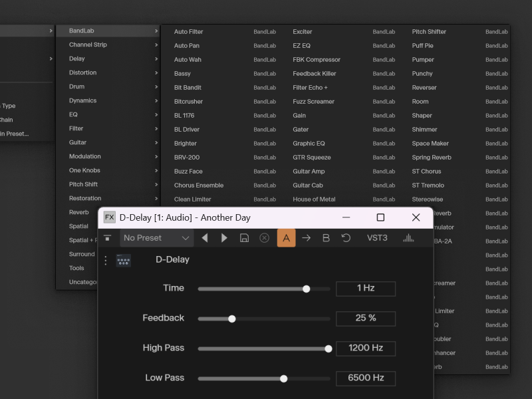
Task: Open the One Knobs category
Action: tap(108, 170)
